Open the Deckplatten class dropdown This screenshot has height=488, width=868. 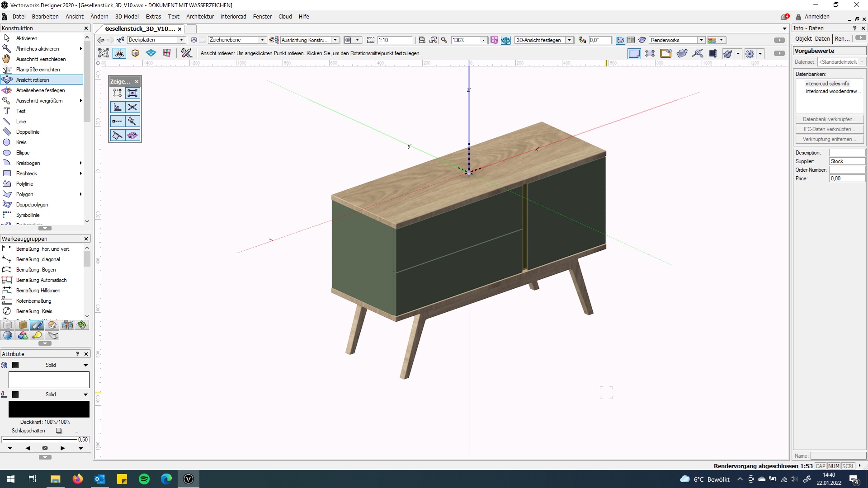pyautogui.click(x=156, y=40)
